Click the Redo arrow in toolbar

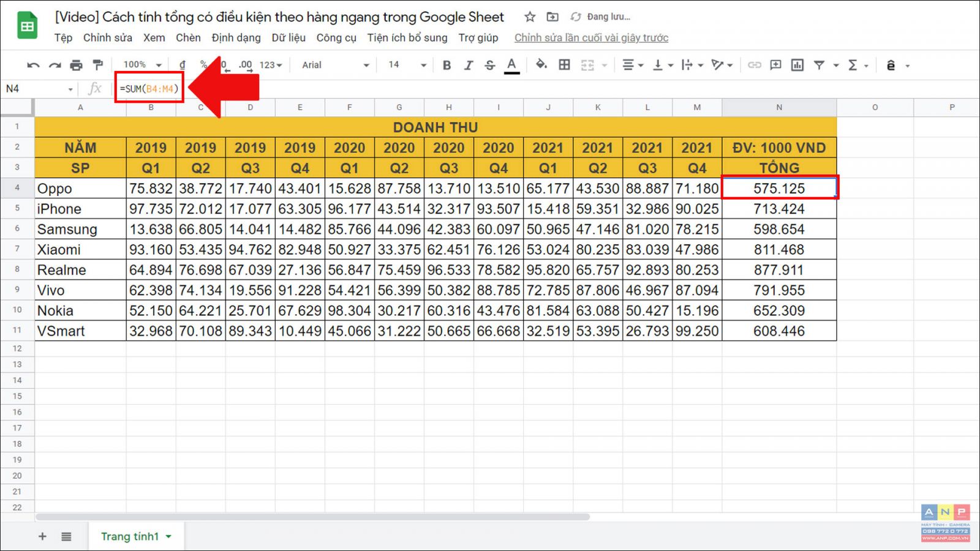click(x=55, y=65)
